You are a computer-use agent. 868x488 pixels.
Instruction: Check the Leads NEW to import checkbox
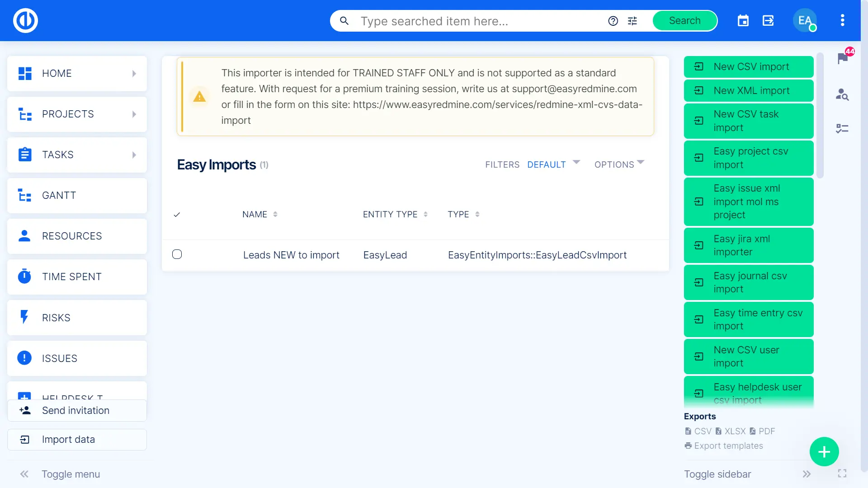point(177,254)
